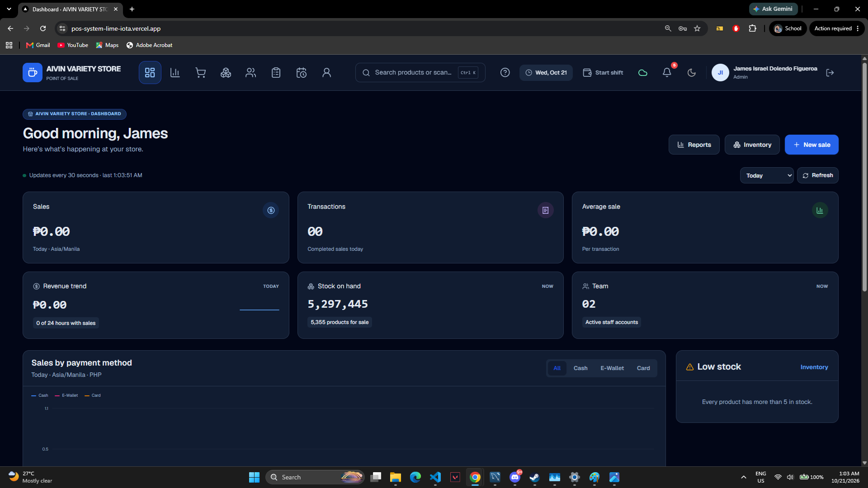Click the Reports button
Image resolution: width=868 pixels, height=488 pixels.
click(x=694, y=145)
